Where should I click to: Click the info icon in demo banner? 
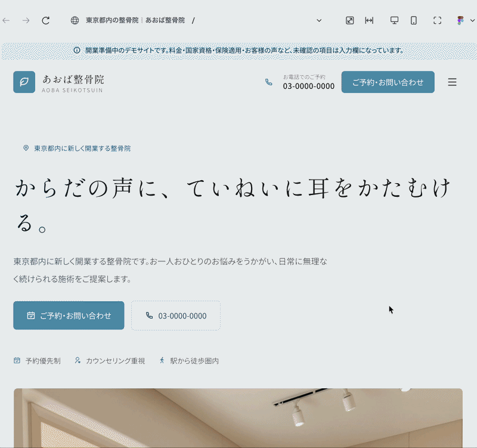click(77, 50)
